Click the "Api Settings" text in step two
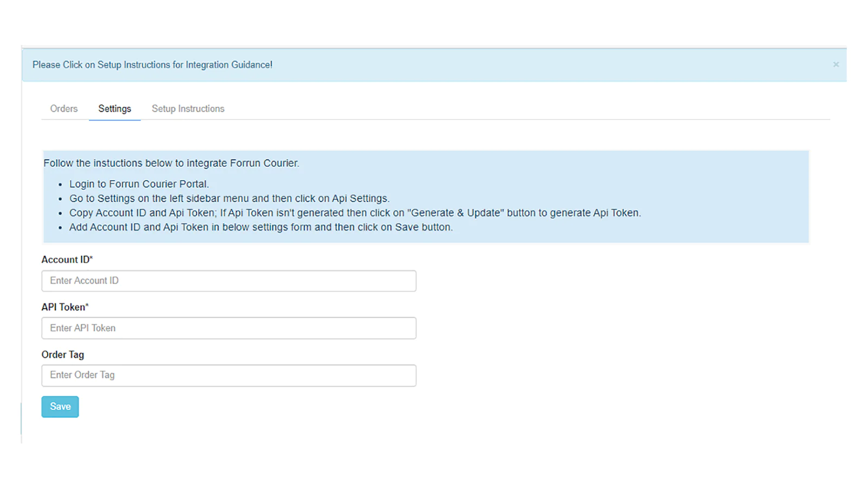Image resolution: width=868 pixels, height=488 pixels. click(360, 198)
